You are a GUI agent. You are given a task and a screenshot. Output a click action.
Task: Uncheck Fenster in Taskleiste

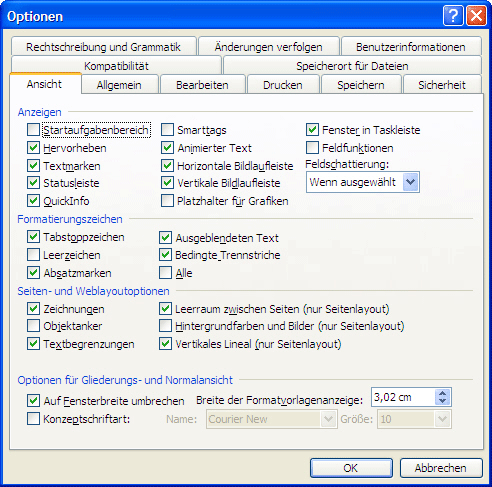[312, 129]
